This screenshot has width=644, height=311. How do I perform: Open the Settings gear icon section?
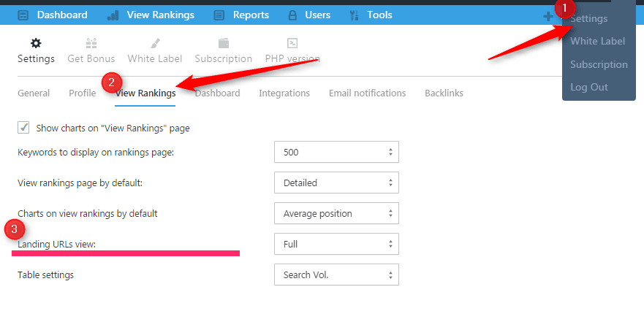point(36,43)
